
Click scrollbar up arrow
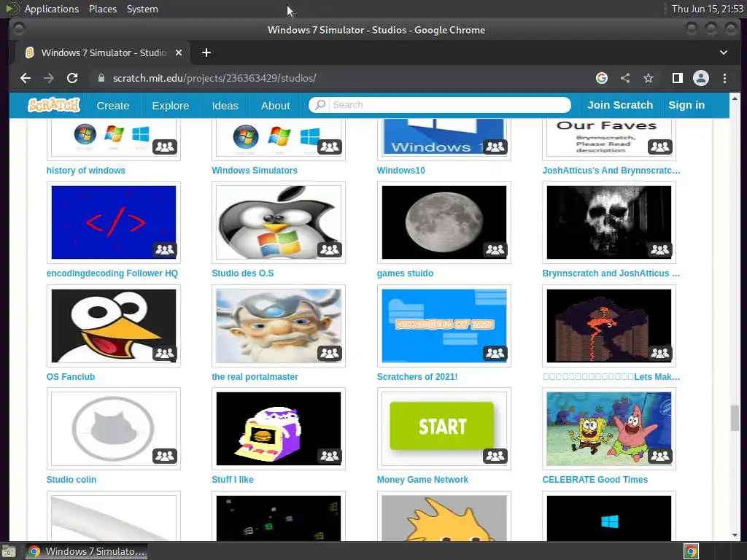735,98
